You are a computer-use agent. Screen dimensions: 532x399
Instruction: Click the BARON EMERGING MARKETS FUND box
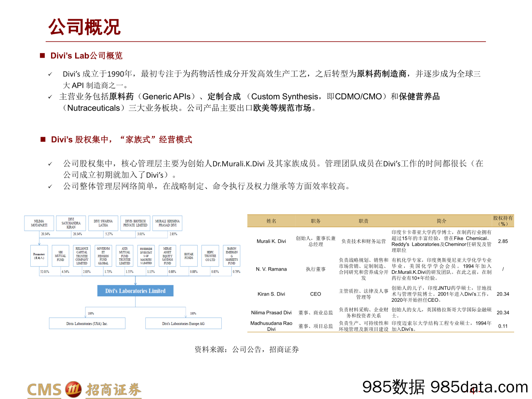pos(232,256)
